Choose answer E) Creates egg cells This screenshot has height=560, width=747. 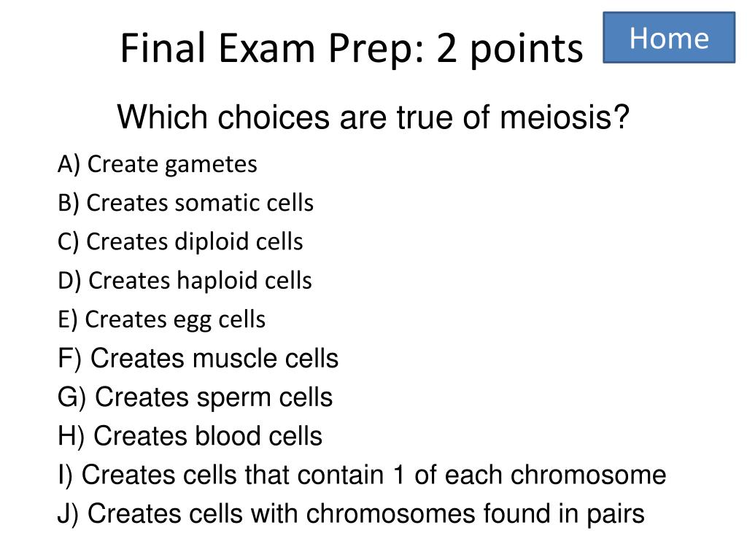tap(161, 319)
